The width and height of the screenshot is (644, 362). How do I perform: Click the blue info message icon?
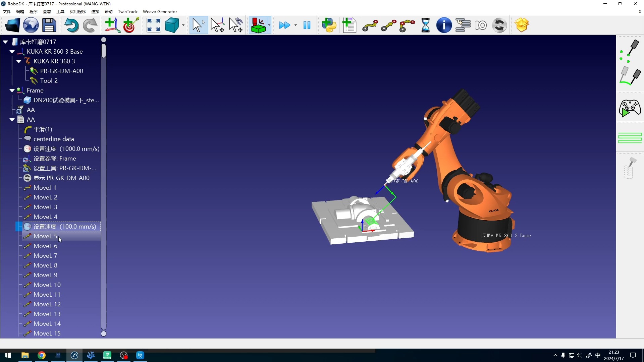[444, 25]
